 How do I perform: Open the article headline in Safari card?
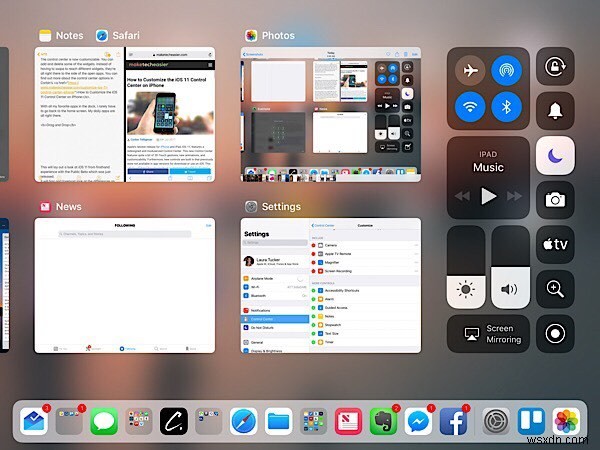(167, 82)
